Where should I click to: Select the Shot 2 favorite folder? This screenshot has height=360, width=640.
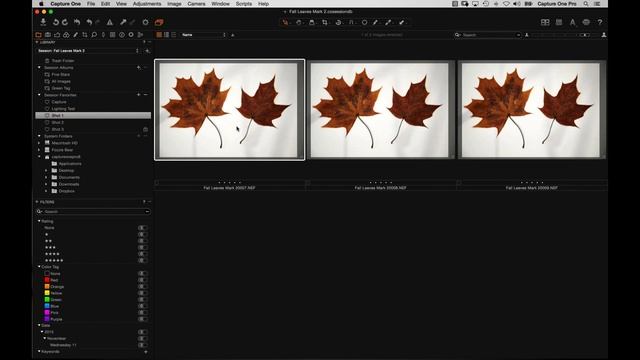[x=58, y=122]
